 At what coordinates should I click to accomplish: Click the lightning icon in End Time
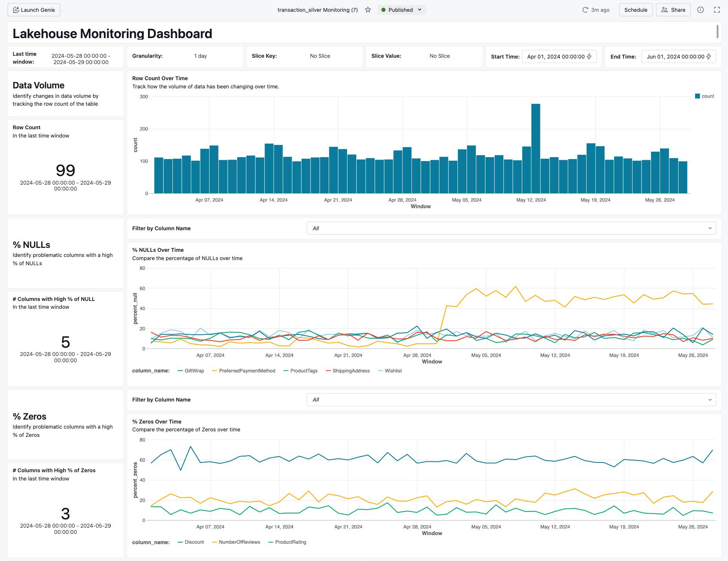(x=709, y=57)
